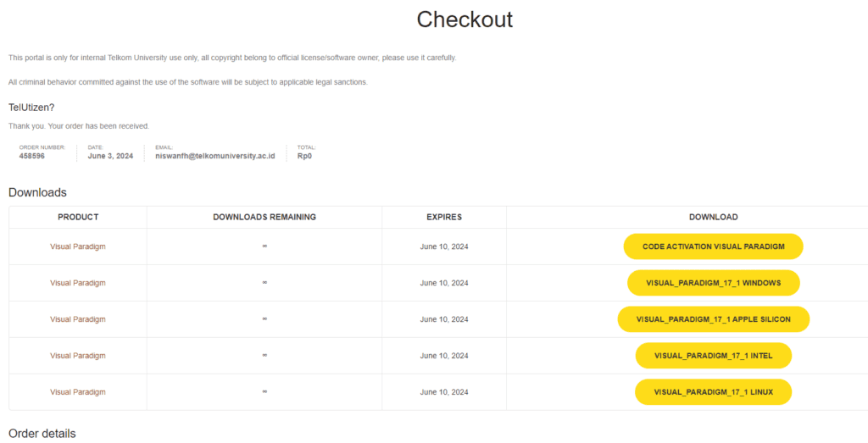Open Visual Paradigm product link in Apple Silicon row
868x443 pixels.
77,319
